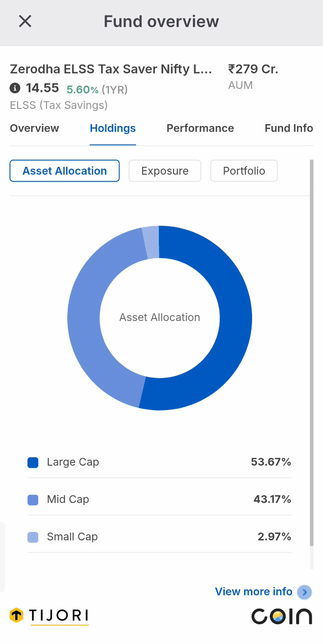The height and width of the screenshot is (644, 323).
Task: Click the Large Cap legend color square
Action: 33,462
